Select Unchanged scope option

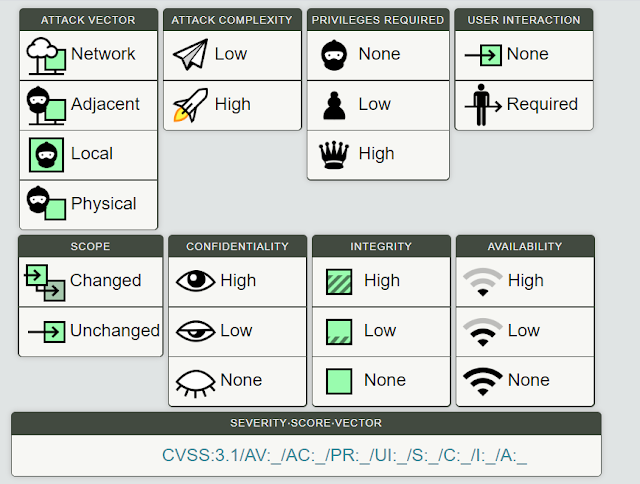point(113,331)
